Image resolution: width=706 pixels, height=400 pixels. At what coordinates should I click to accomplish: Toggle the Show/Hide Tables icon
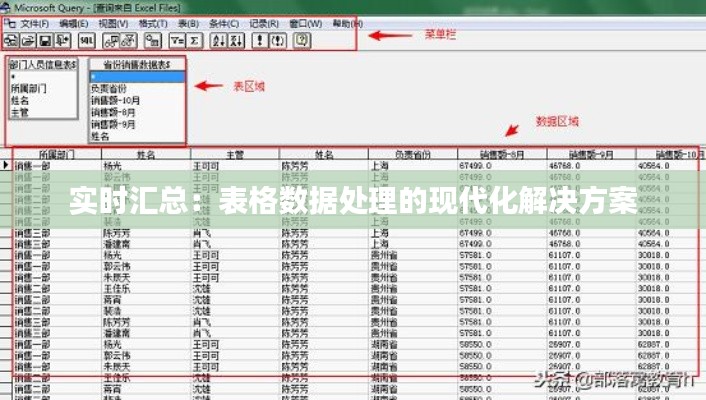pos(112,41)
